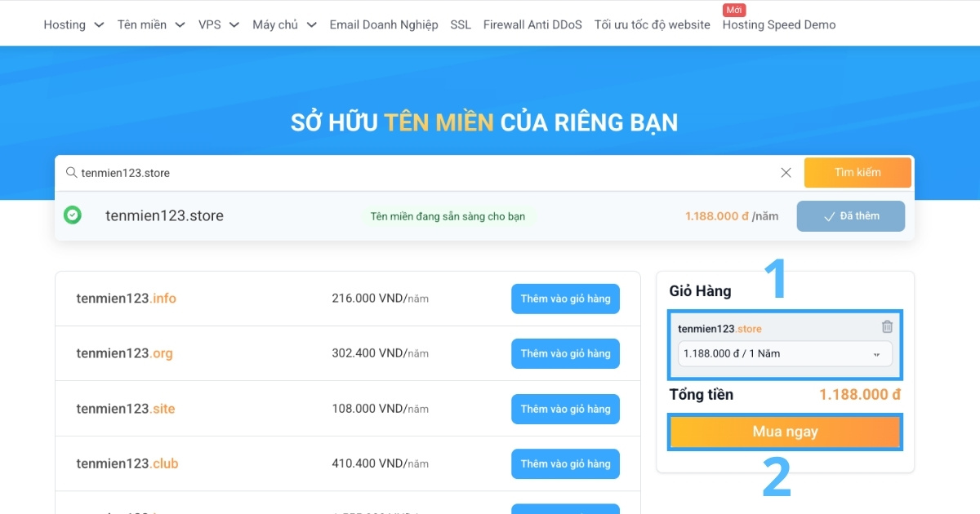980x514 pixels.
Task: Select the SSL menu item
Action: (460, 24)
